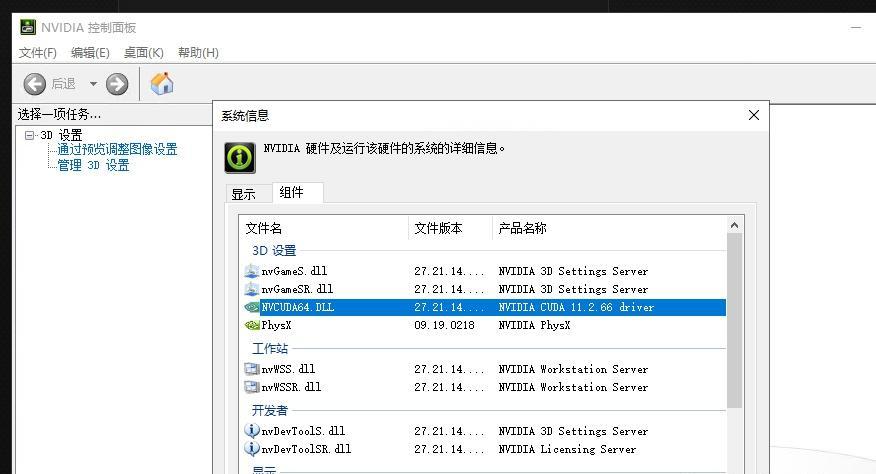
Task: Click the nvDevToolSR.dll info icon
Action: click(x=252, y=448)
